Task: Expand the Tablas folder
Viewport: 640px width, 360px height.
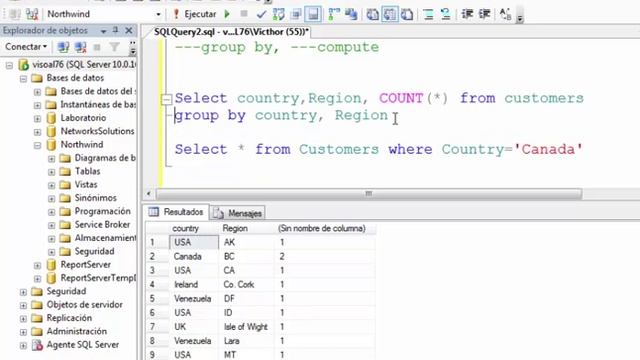Action: click(x=51, y=172)
